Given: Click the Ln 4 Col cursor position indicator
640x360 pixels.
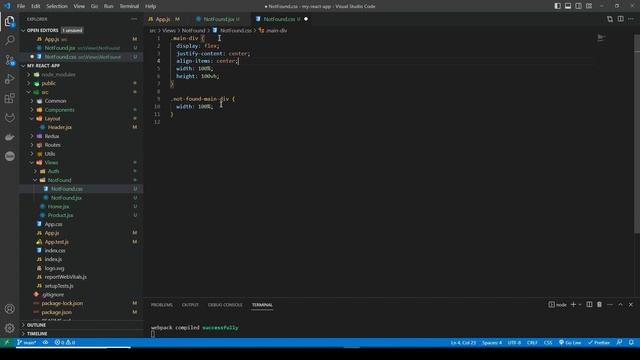Looking at the screenshot, I should tap(463, 342).
